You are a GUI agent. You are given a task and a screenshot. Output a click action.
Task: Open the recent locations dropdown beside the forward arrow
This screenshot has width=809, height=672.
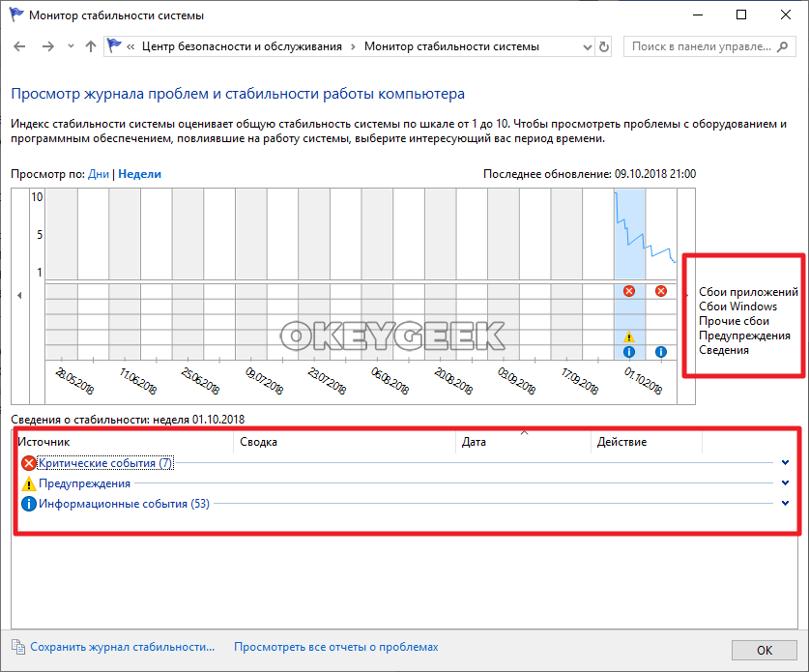71,46
